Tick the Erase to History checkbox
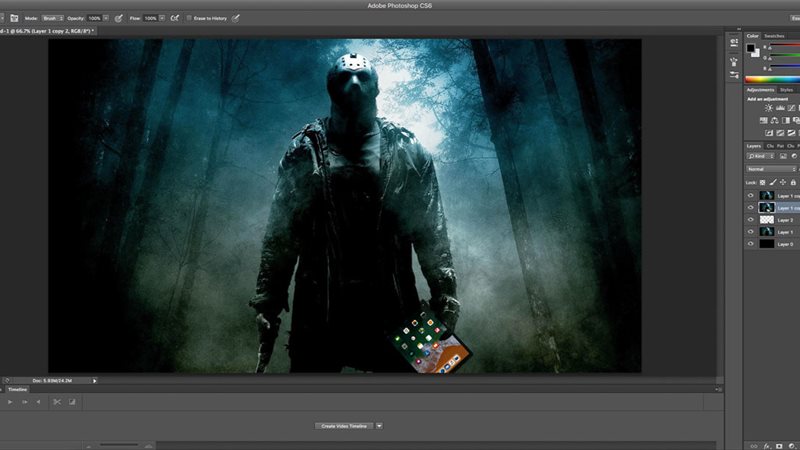The width and height of the screenshot is (800, 450). pos(189,18)
